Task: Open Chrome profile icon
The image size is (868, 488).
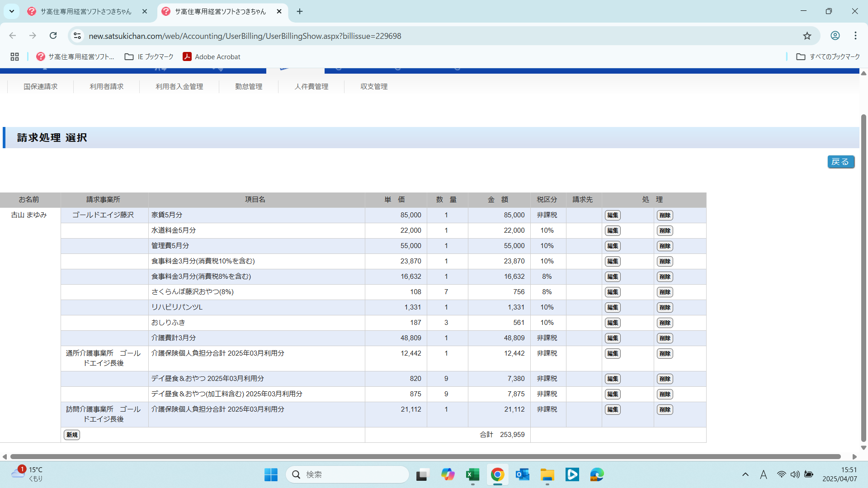Action: (x=835, y=36)
